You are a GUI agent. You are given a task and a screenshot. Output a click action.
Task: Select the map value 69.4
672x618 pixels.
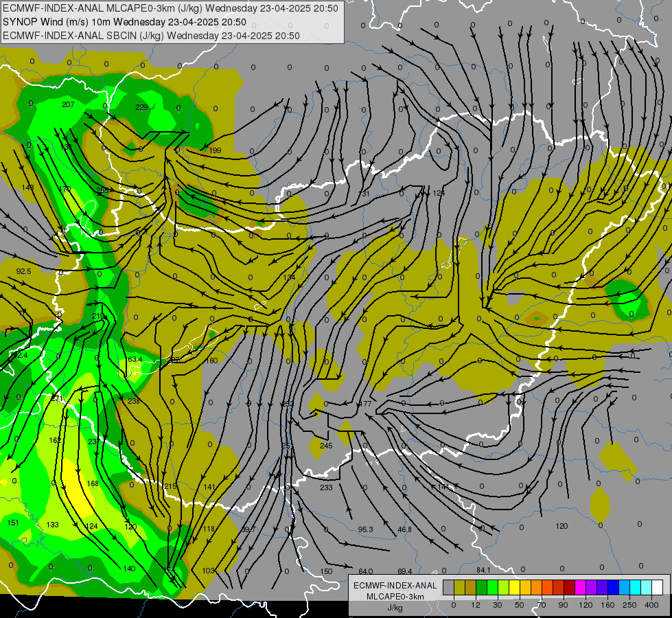point(404,571)
